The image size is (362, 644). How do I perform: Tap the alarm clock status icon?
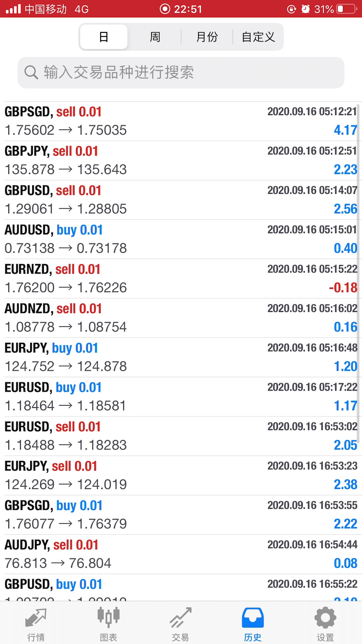click(305, 9)
